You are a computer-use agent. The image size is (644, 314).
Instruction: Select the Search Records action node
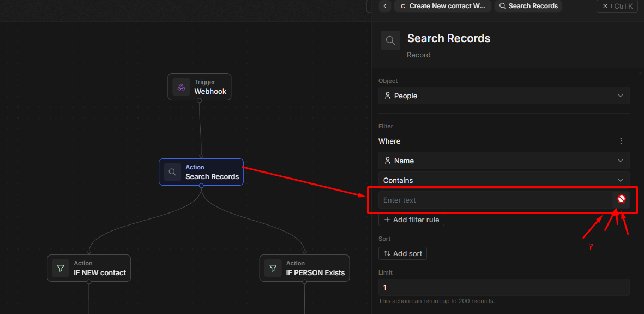(x=212, y=172)
